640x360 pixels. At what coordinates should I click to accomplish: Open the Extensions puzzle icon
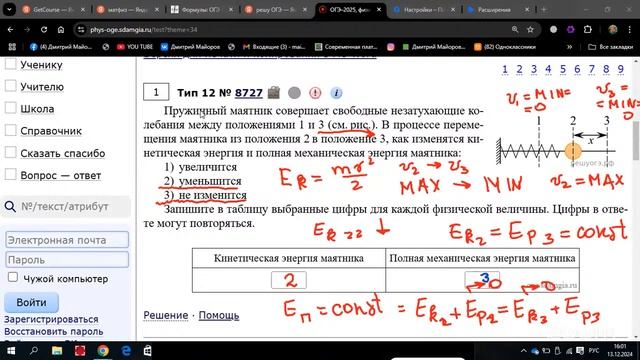(588, 29)
